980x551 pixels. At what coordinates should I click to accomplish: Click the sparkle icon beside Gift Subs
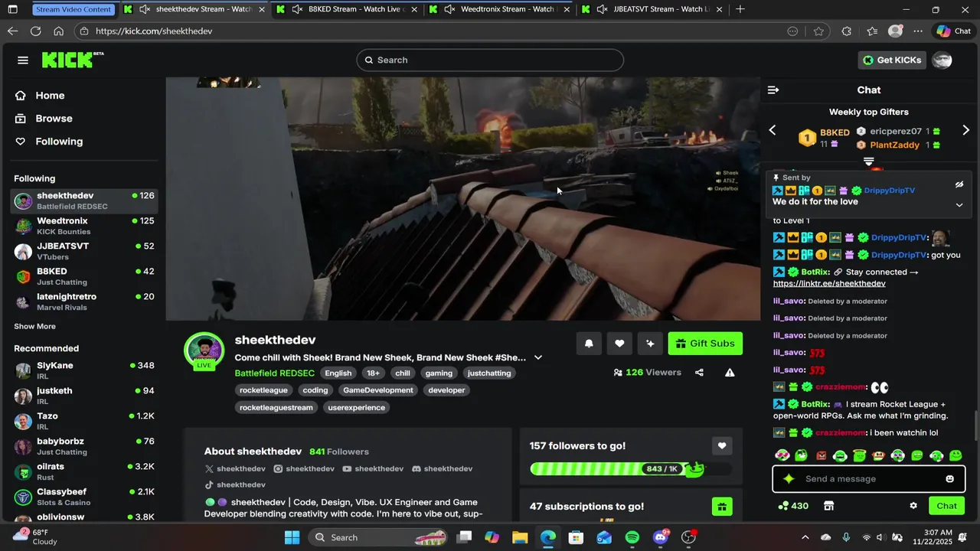[650, 344]
